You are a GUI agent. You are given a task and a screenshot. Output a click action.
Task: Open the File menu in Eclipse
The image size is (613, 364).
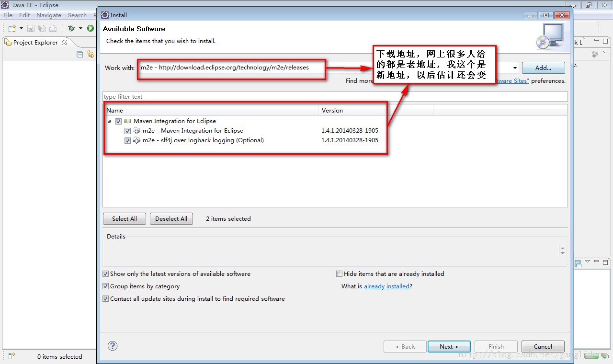(x=8, y=15)
